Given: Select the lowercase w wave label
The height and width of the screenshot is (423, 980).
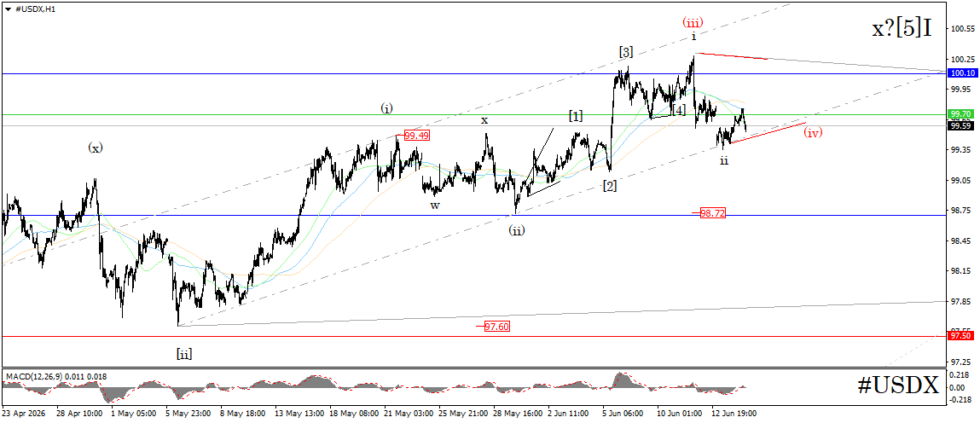Looking at the screenshot, I should (x=434, y=205).
